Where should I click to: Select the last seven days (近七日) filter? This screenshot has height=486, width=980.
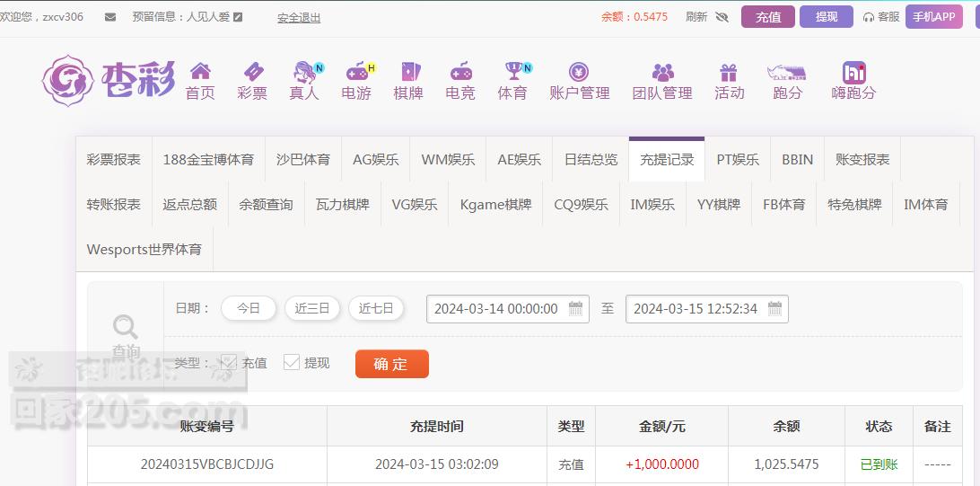pyautogui.click(x=376, y=308)
